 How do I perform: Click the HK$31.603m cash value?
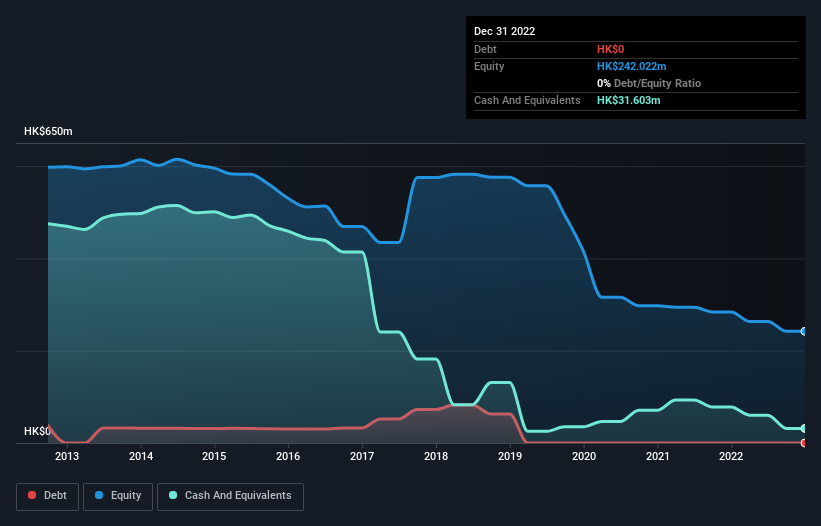628,100
